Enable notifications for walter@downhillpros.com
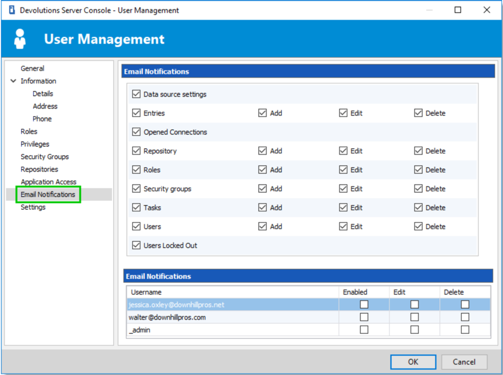 [x=364, y=317]
